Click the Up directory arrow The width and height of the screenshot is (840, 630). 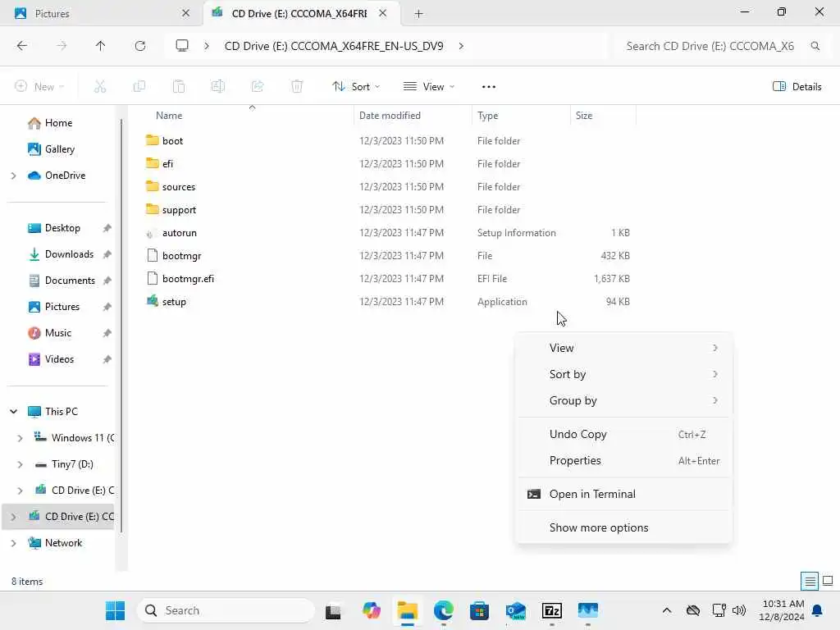[100, 46]
